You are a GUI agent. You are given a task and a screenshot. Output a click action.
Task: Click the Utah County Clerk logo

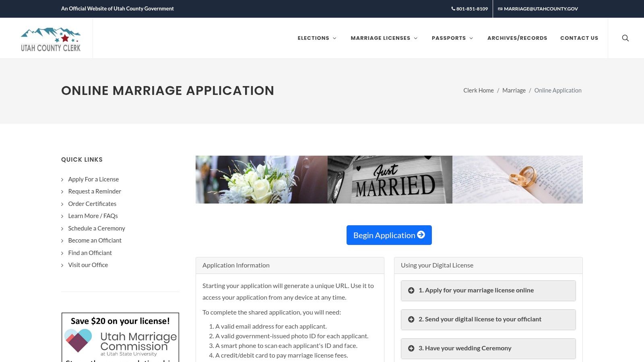[51, 39]
